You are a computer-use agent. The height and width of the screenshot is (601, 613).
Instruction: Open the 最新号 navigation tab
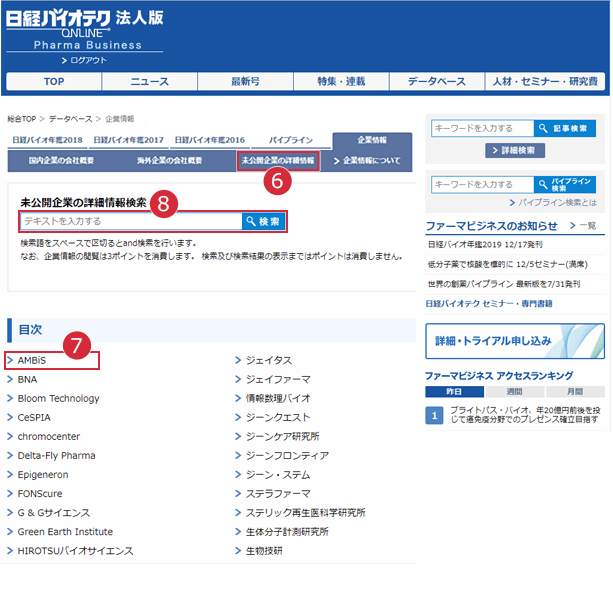point(246,81)
